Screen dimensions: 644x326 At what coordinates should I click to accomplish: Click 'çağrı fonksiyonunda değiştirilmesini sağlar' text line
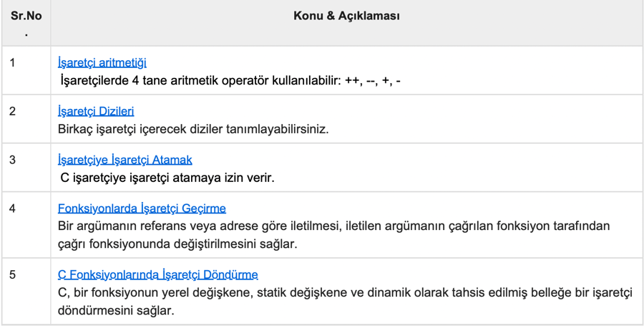(177, 244)
